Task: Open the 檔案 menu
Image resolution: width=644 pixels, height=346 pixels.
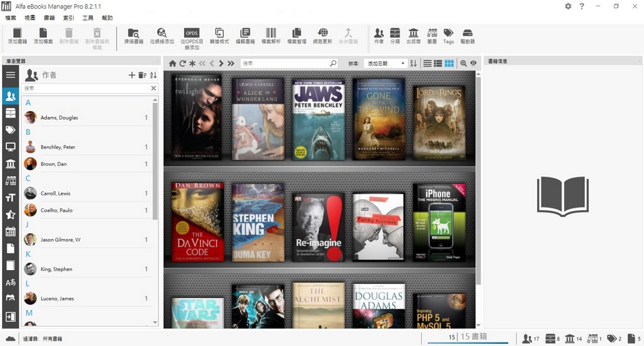Action: [11, 18]
